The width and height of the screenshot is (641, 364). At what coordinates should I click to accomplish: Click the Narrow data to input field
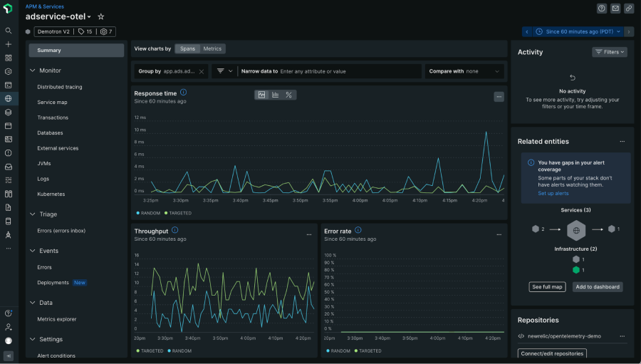[330, 71]
